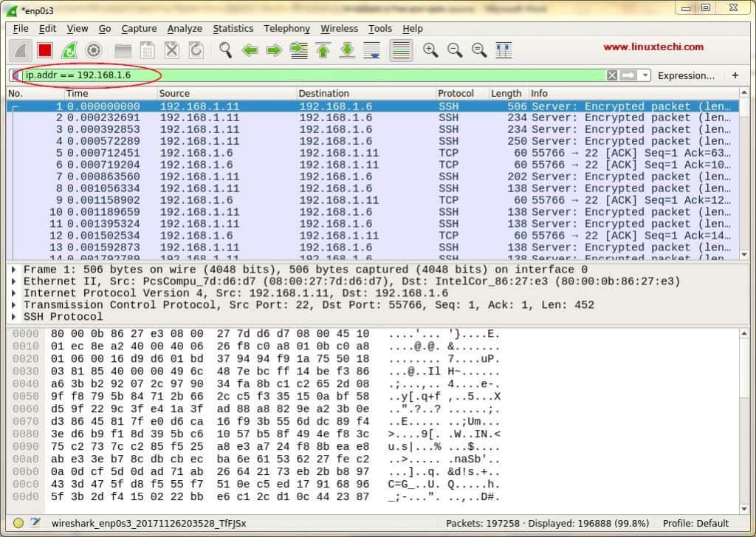Viewport: 756px width, 537px height.
Task: Expand the Frame 1 details row
Action: point(15,270)
